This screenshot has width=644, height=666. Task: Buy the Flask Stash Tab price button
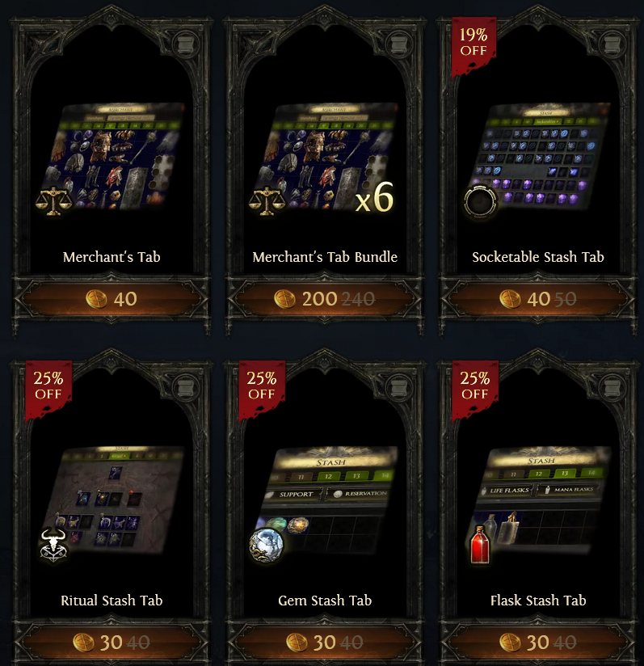point(538,643)
